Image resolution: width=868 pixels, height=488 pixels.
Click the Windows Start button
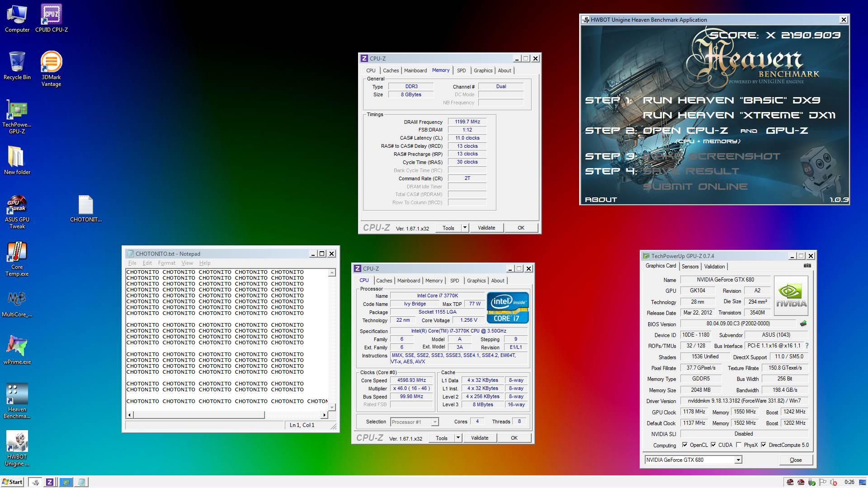pos(12,482)
